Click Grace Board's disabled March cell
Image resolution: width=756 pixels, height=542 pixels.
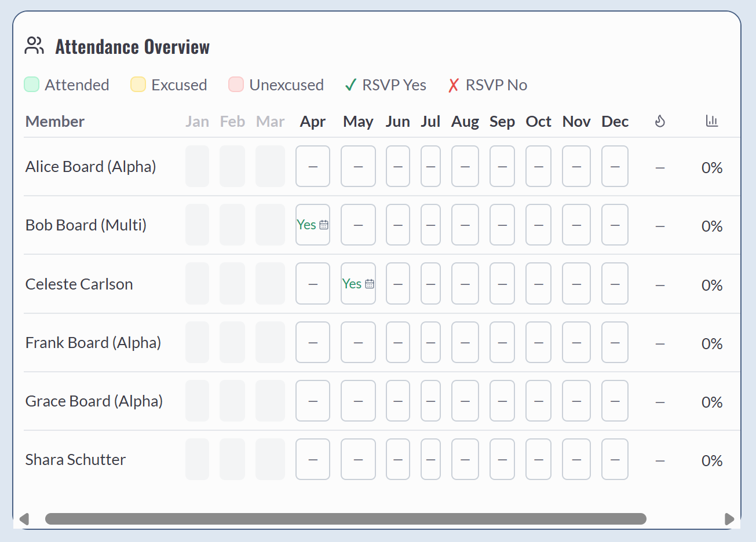coord(270,401)
